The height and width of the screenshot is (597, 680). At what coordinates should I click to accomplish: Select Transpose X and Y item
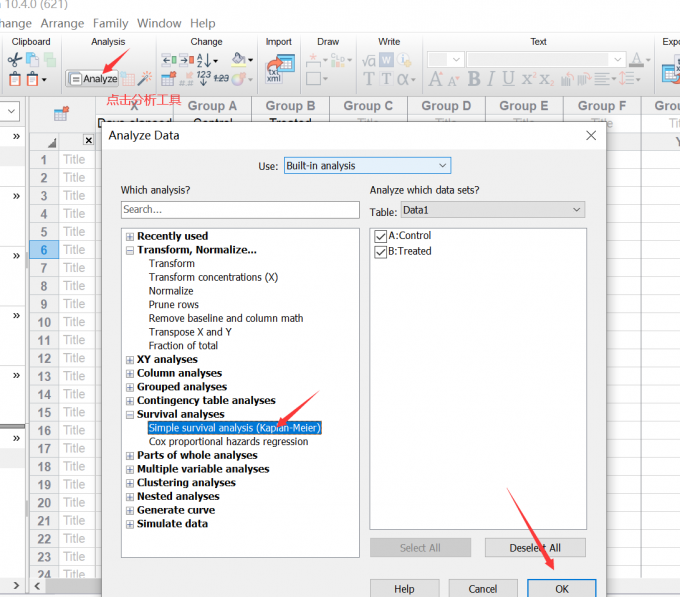click(190, 332)
